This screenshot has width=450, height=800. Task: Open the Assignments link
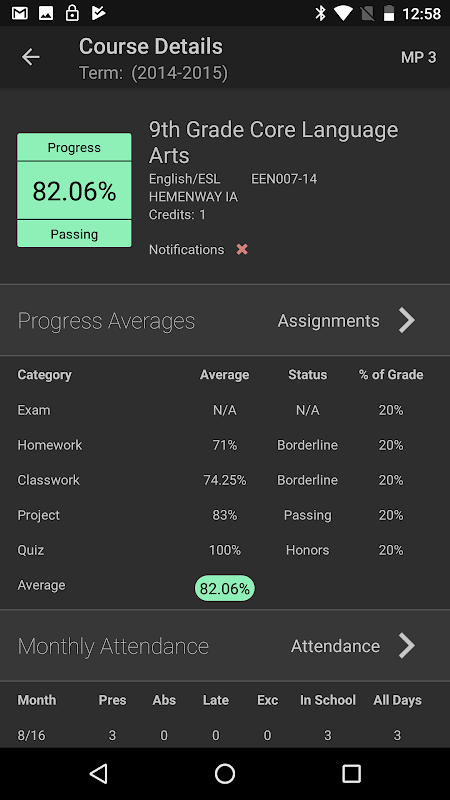pyautogui.click(x=329, y=321)
